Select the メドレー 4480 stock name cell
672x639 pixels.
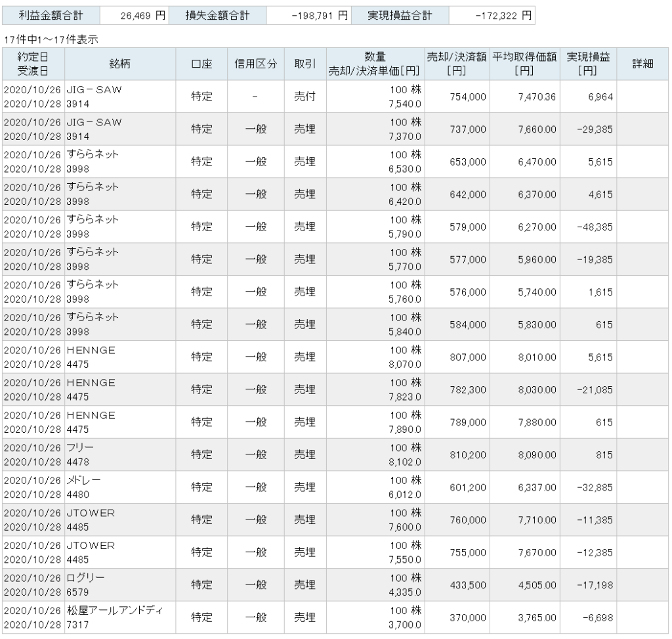[120, 487]
